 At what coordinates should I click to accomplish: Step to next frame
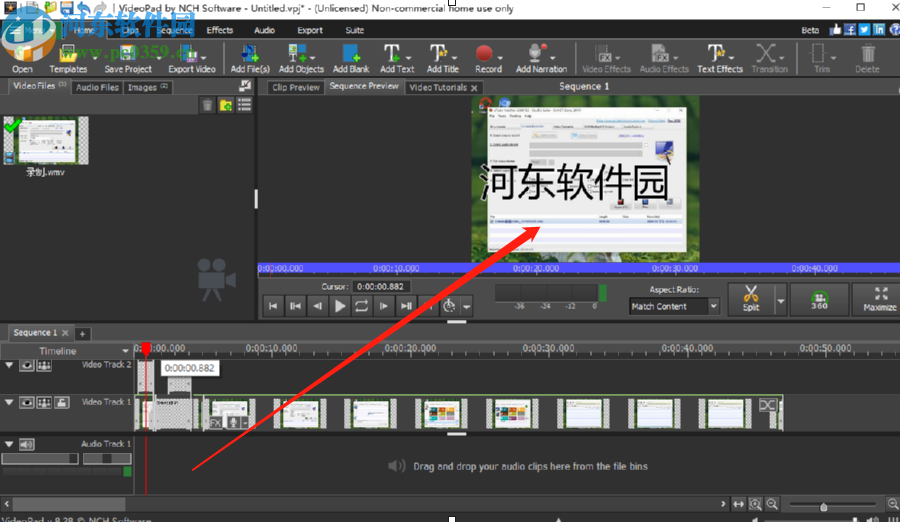(x=383, y=306)
